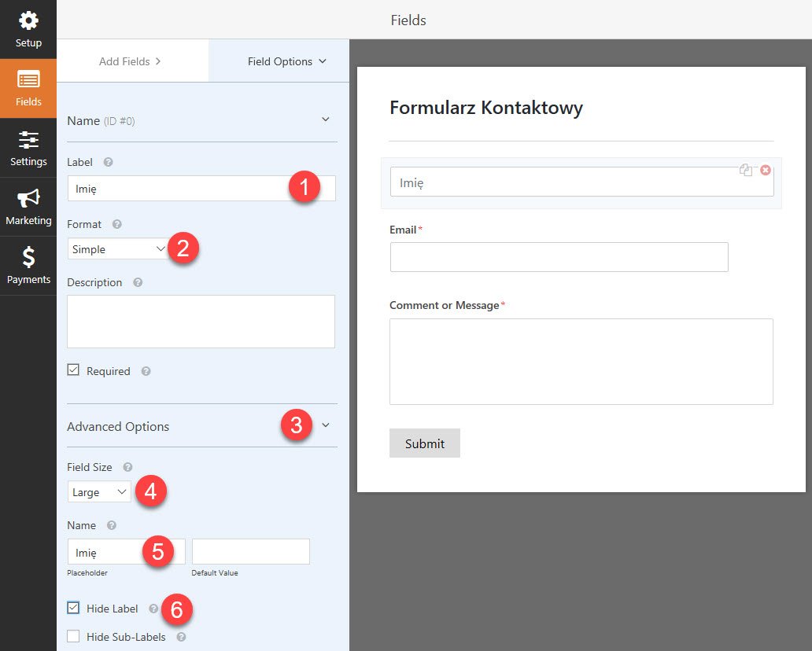Enable the Hide Sub-Labels checkbox
The image size is (812, 651).
coord(73,636)
